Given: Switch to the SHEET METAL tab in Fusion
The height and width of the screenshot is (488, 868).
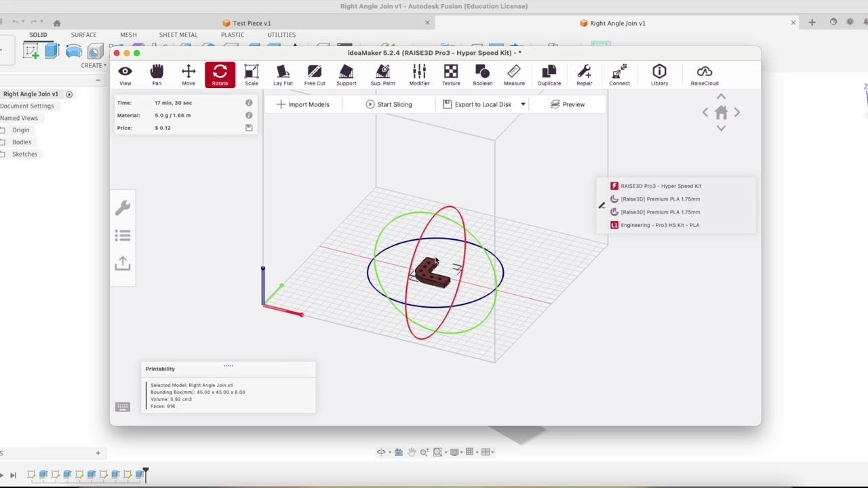Looking at the screenshot, I should coord(178,35).
